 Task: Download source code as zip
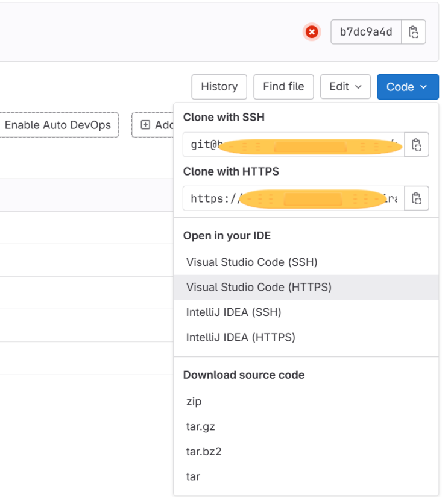194,402
